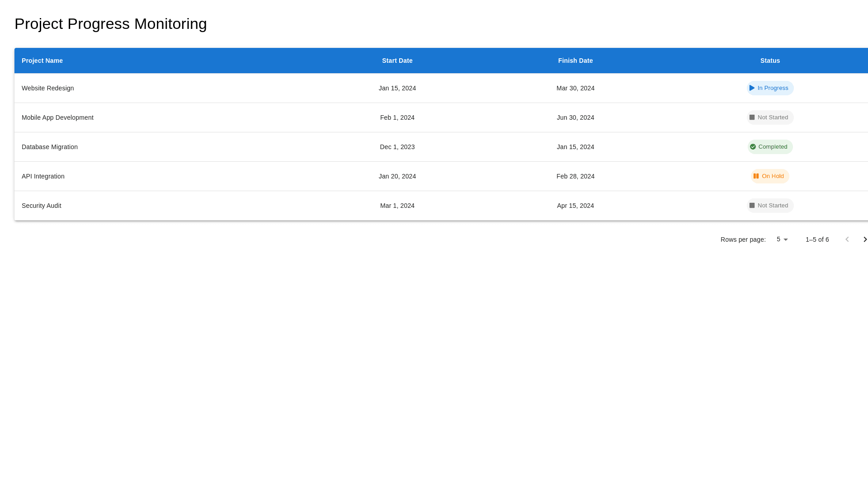868x488 pixels.
Task: Click the Project Name column header
Action: tap(42, 61)
